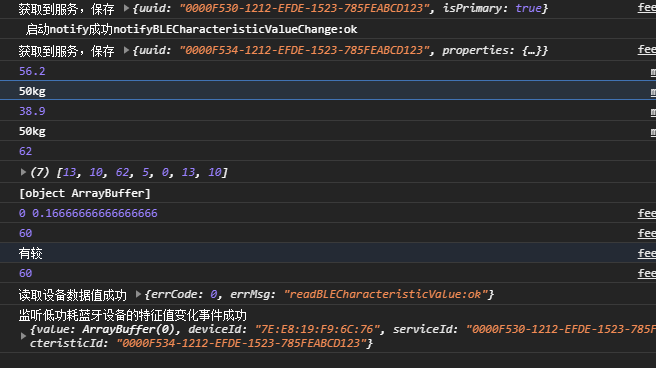Open source link beside 0.1666666666666666 log
The height and width of the screenshot is (368, 656).
(647, 213)
